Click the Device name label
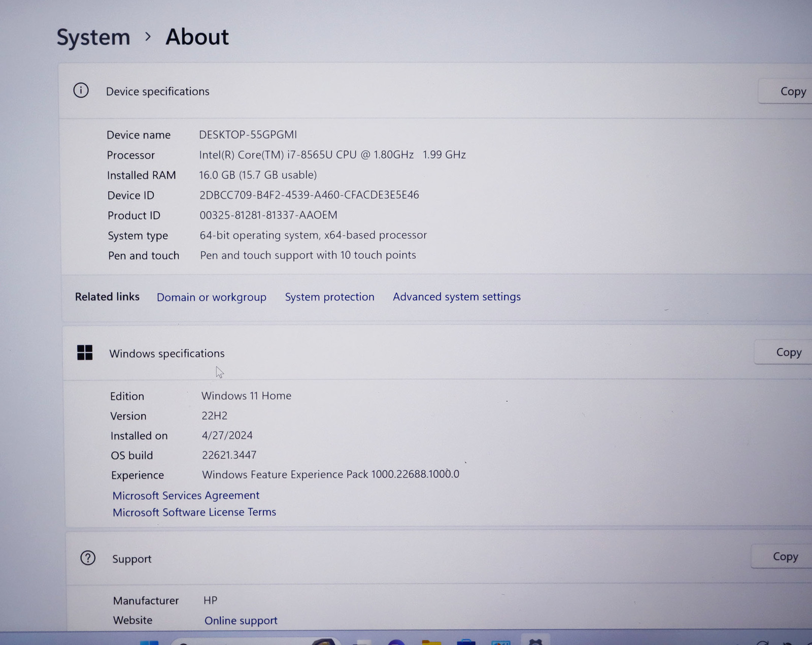 click(139, 135)
